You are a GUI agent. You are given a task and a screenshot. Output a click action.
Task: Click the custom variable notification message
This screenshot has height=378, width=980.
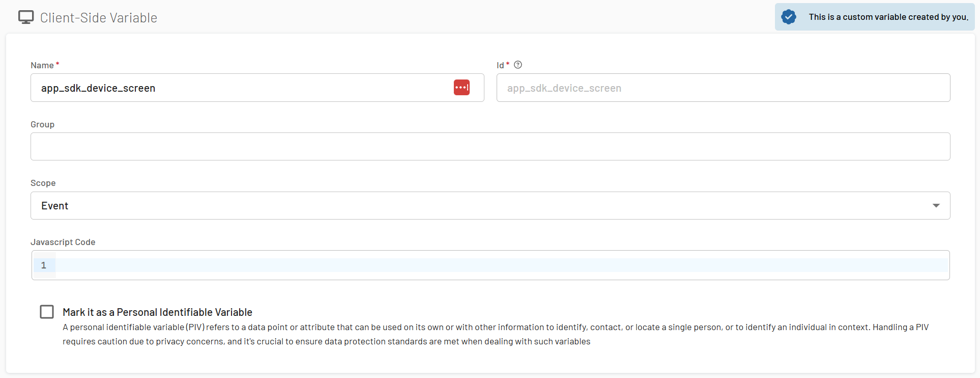pos(888,17)
